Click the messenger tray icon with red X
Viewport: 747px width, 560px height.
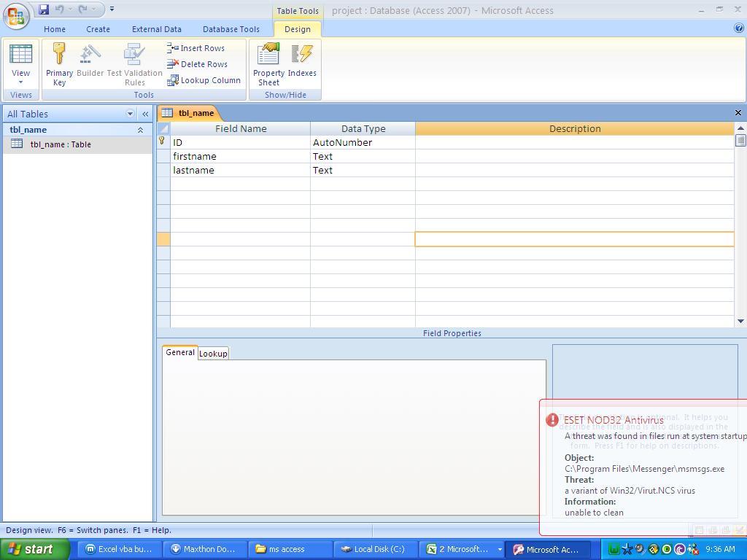[693, 549]
